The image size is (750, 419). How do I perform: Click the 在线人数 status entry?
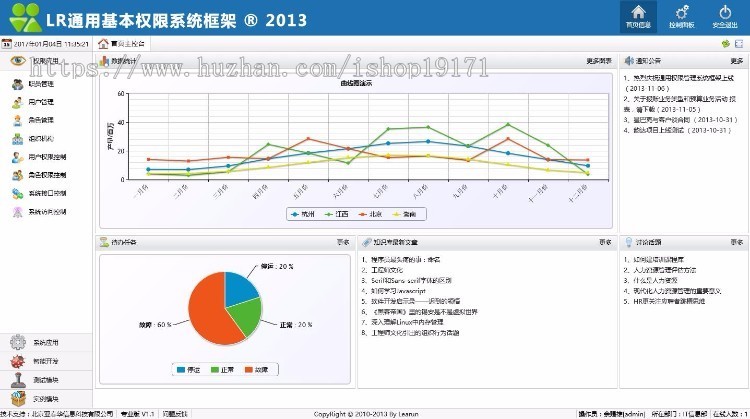(x=730, y=414)
